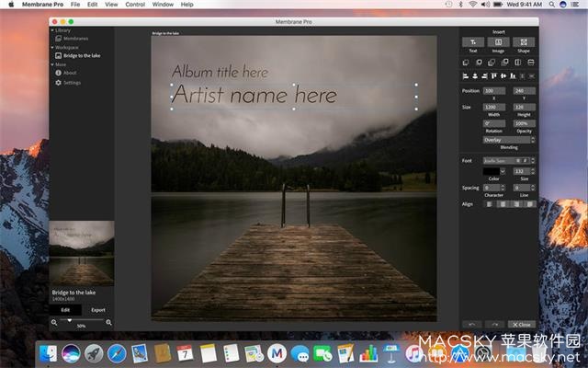Collapse the Library section triangle
588x368 pixels.
[52, 30]
